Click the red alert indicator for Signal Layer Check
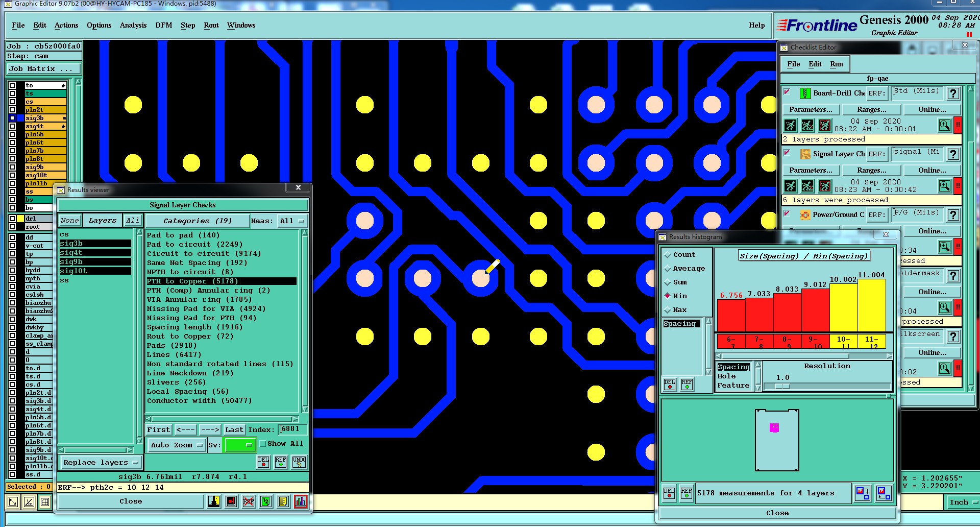 [x=958, y=186]
